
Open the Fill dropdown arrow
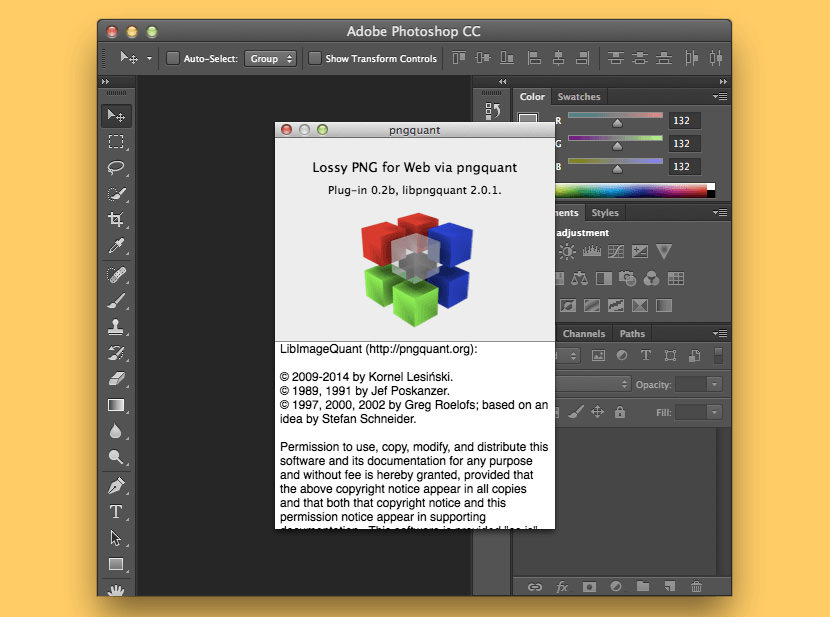[x=714, y=412]
